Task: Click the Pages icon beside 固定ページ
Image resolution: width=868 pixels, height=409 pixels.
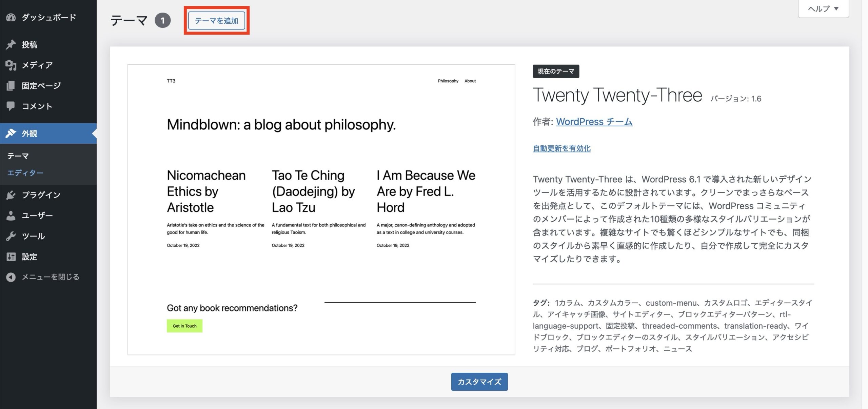Action: tap(11, 86)
